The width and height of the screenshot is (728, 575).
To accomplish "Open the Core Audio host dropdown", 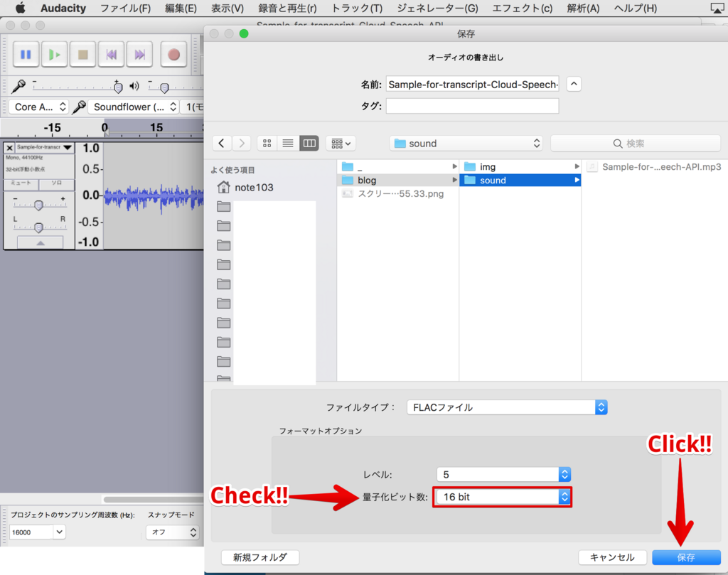I will click(39, 107).
